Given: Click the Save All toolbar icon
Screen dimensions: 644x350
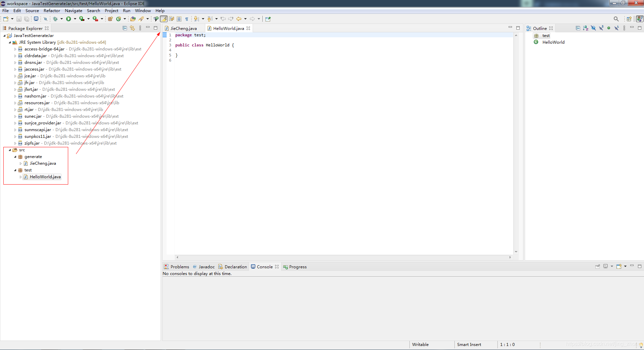Looking at the screenshot, I should [x=27, y=19].
